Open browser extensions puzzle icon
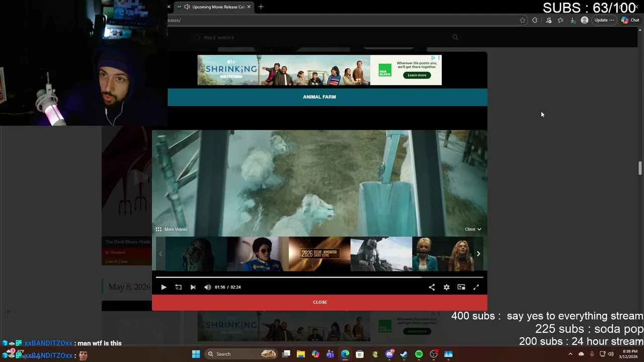This screenshot has height=362, width=644. click(x=535, y=20)
